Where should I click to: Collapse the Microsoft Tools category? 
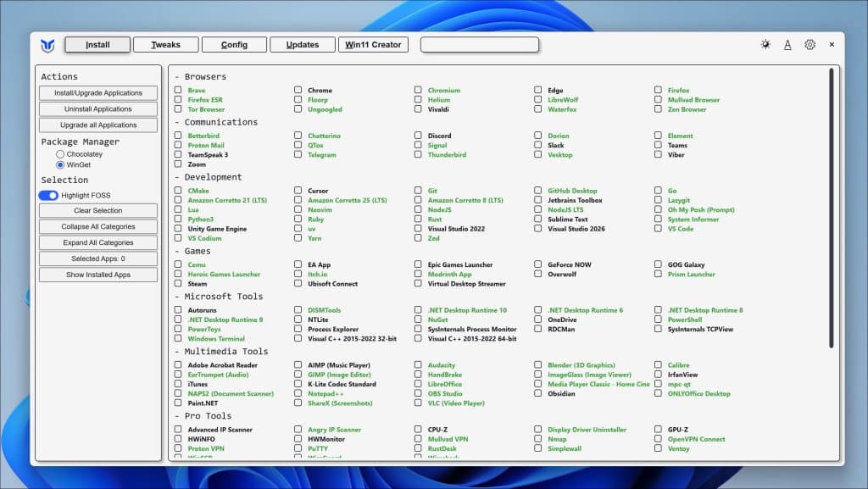coord(219,297)
